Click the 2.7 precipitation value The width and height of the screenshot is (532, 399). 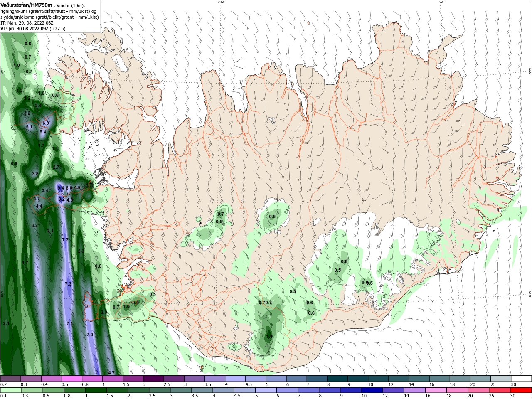coord(57,167)
